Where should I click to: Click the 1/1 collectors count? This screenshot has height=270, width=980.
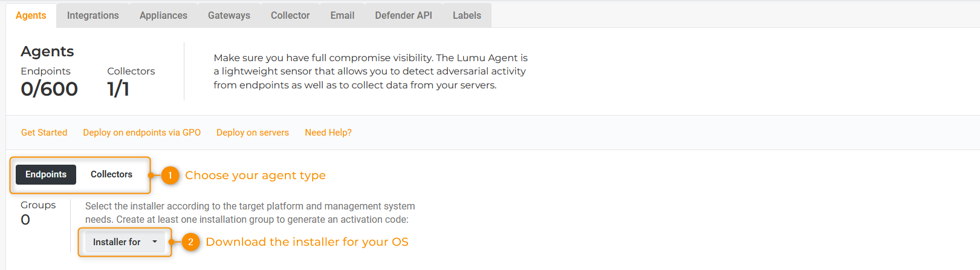click(x=118, y=89)
